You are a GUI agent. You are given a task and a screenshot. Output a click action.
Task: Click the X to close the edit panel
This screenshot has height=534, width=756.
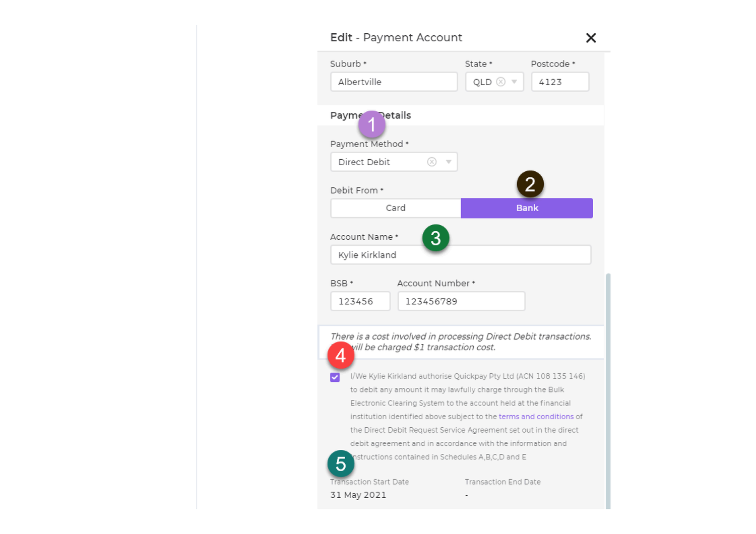(x=591, y=37)
